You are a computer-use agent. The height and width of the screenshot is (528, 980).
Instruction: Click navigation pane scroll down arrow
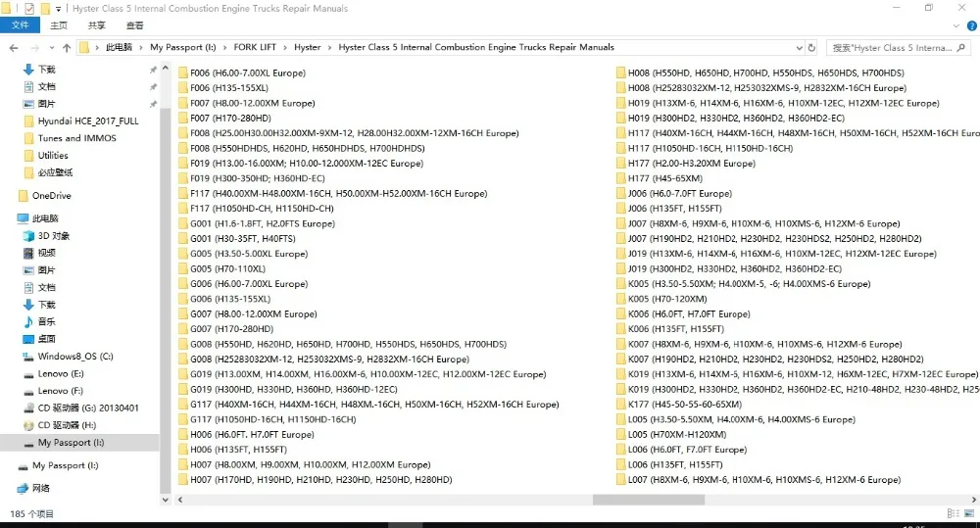(165, 500)
